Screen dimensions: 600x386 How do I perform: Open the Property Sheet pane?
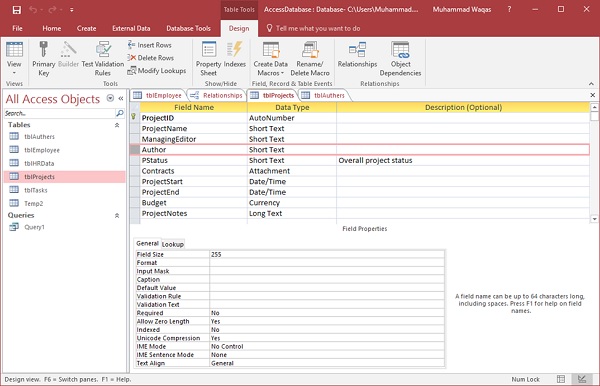(x=209, y=59)
